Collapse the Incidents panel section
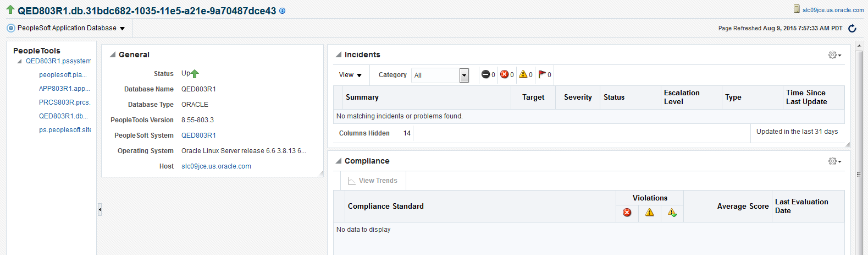This screenshot has height=255, width=868. click(339, 55)
